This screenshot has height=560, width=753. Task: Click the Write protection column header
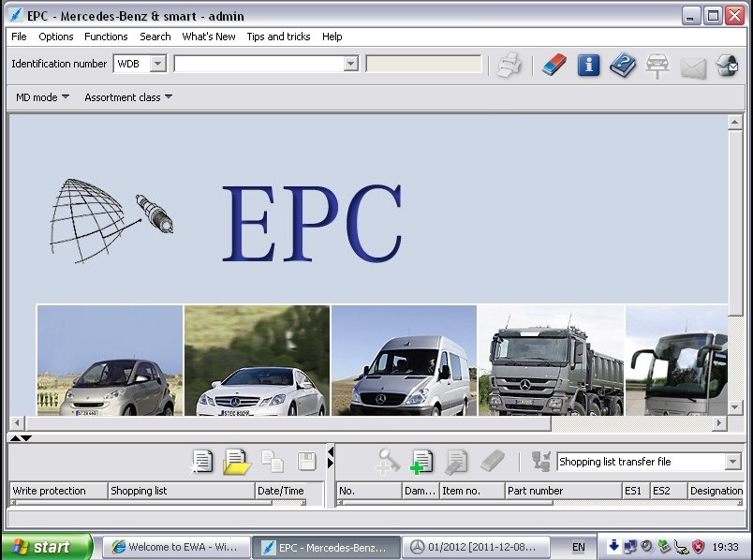[x=59, y=491]
